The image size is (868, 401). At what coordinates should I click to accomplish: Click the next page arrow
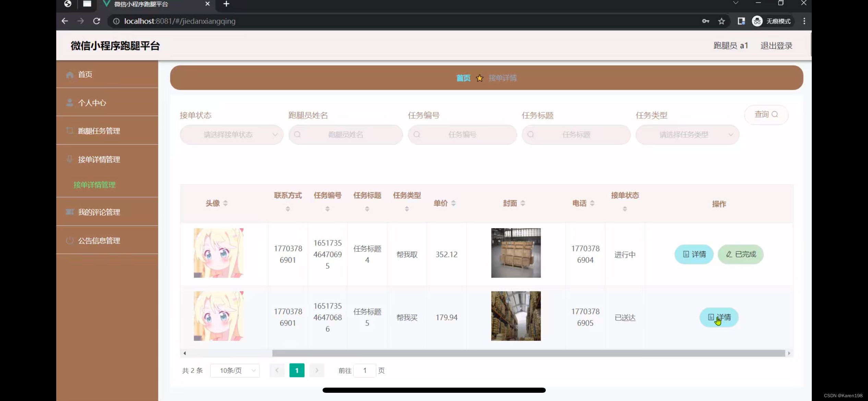317,370
